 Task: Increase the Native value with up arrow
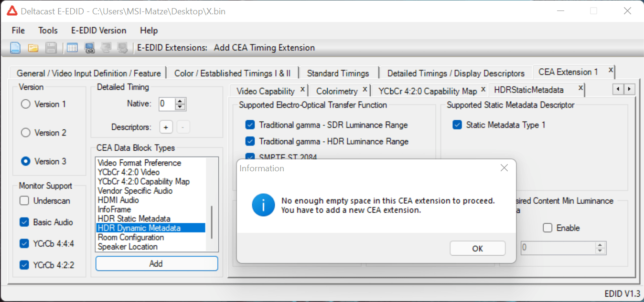[180, 101]
